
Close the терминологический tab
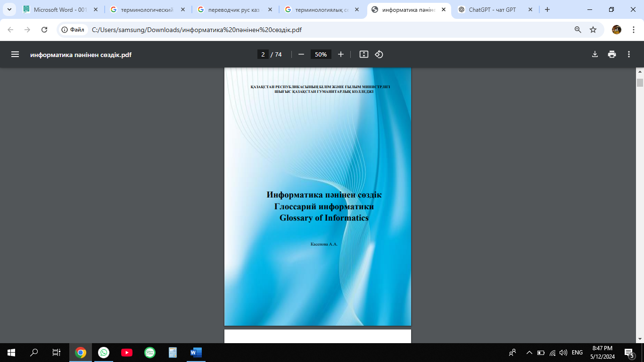pos(182,9)
